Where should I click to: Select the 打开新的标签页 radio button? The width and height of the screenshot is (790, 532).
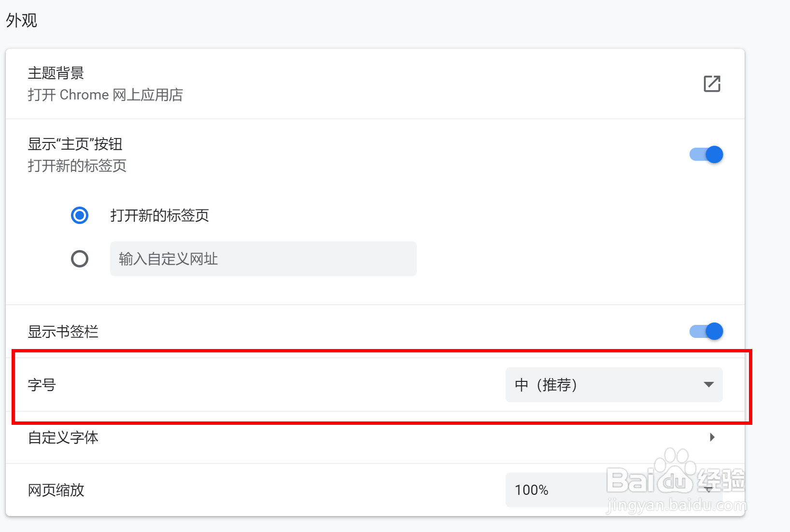(x=80, y=215)
